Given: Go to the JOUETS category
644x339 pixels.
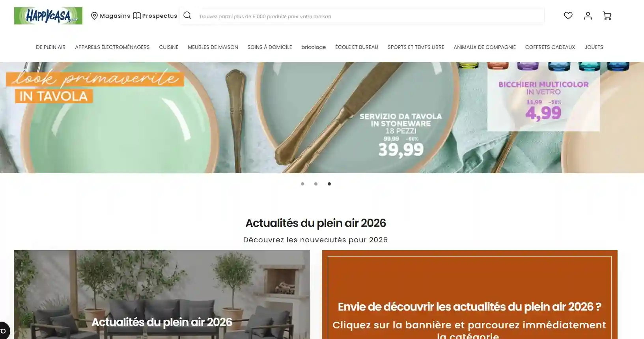Looking at the screenshot, I should pos(594,47).
